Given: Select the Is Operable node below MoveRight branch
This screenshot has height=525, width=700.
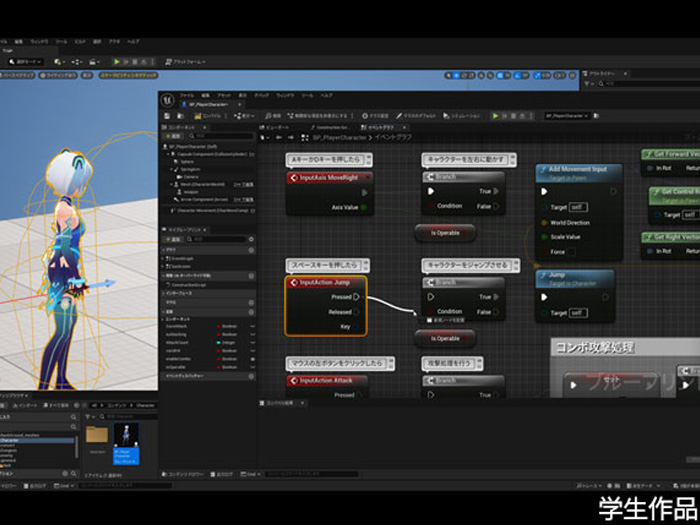Looking at the screenshot, I should pyautogui.click(x=445, y=233).
